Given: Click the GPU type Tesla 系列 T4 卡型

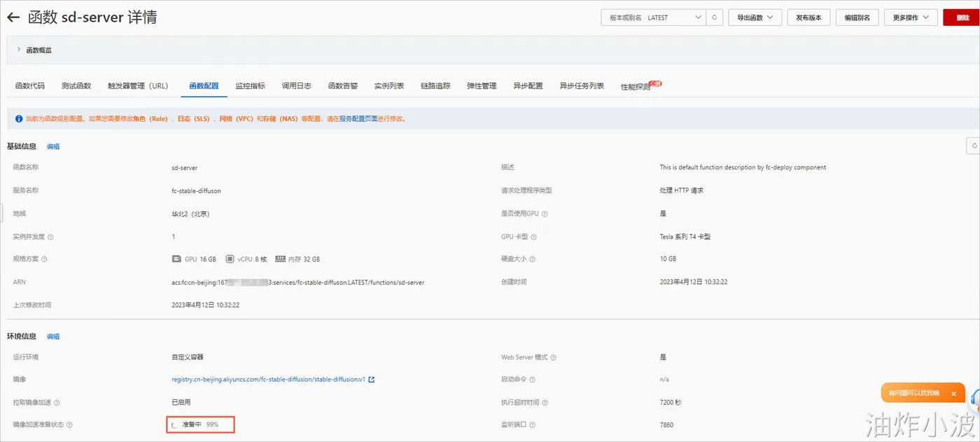Looking at the screenshot, I should (685, 237).
